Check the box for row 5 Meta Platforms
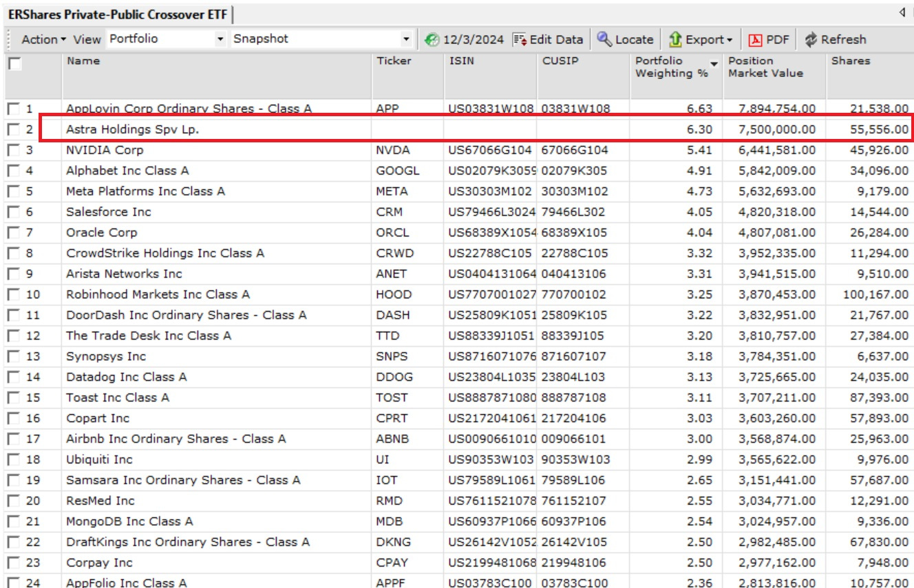Image resolution: width=914 pixels, height=588 pixels. (14, 191)
